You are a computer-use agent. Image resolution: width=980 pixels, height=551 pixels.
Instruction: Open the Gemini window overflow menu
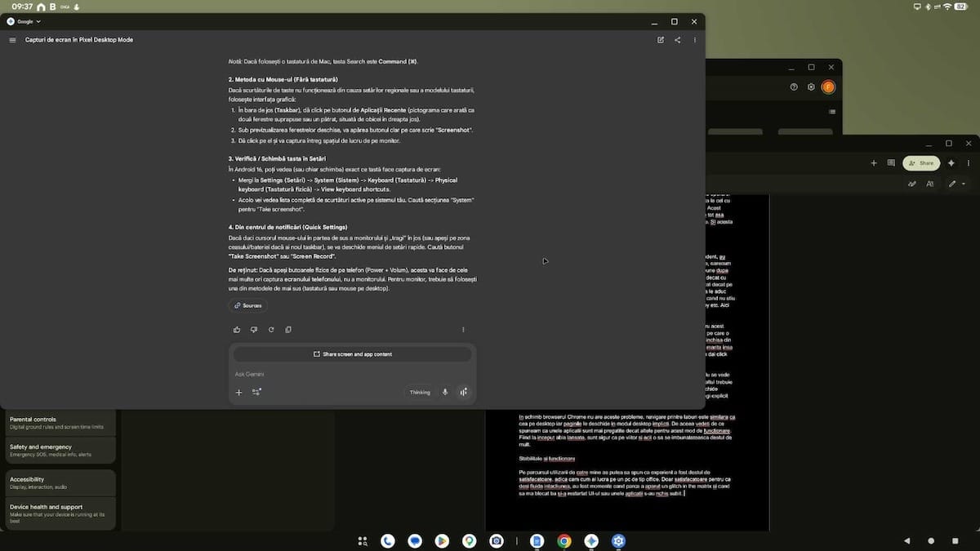click(695, 39)
